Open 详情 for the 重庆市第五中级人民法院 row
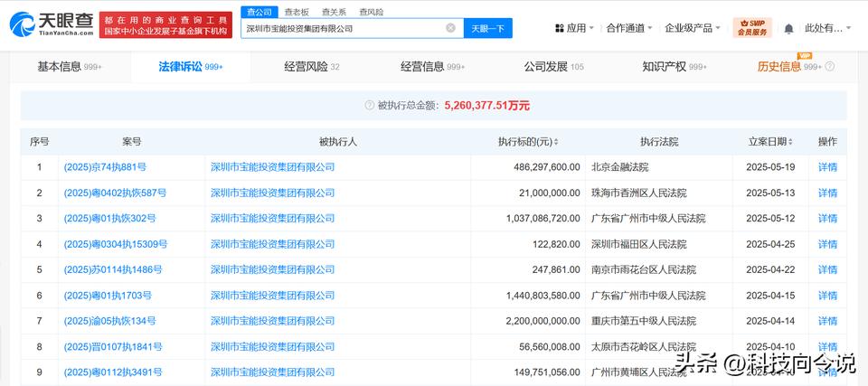Viewport: 868px width, 386px height. pyautogui.click(x=827, y=321)
